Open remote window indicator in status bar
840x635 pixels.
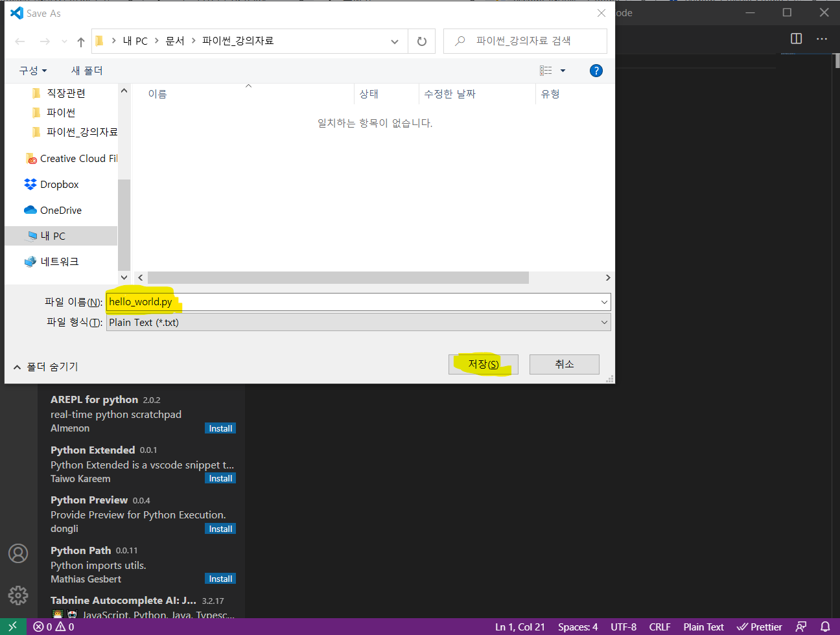[x=13, y=627]
